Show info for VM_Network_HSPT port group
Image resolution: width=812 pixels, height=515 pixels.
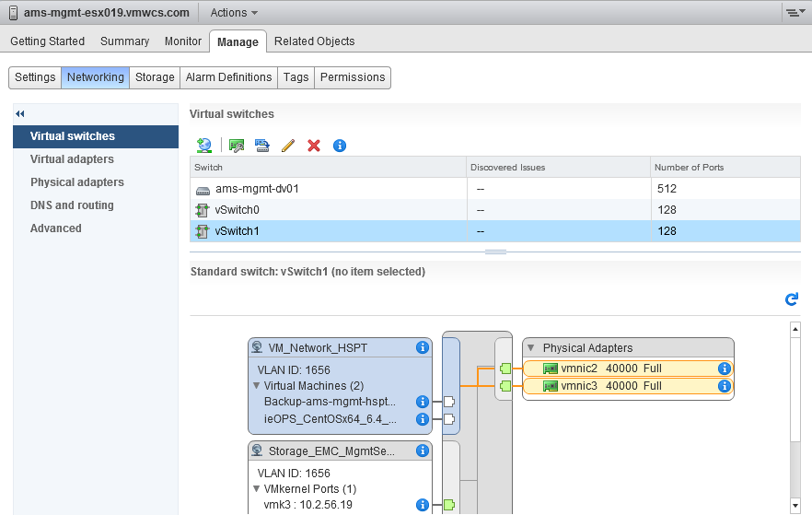click(x=423, y=347)
